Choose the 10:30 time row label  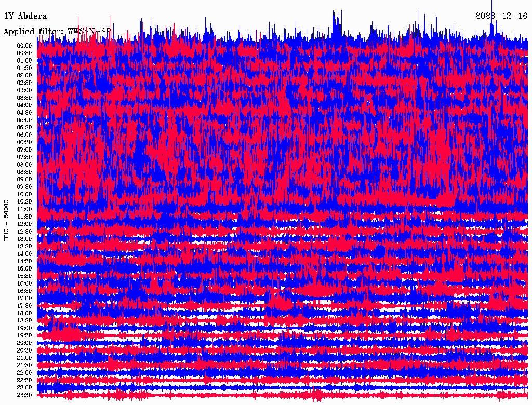pos(24,202)
